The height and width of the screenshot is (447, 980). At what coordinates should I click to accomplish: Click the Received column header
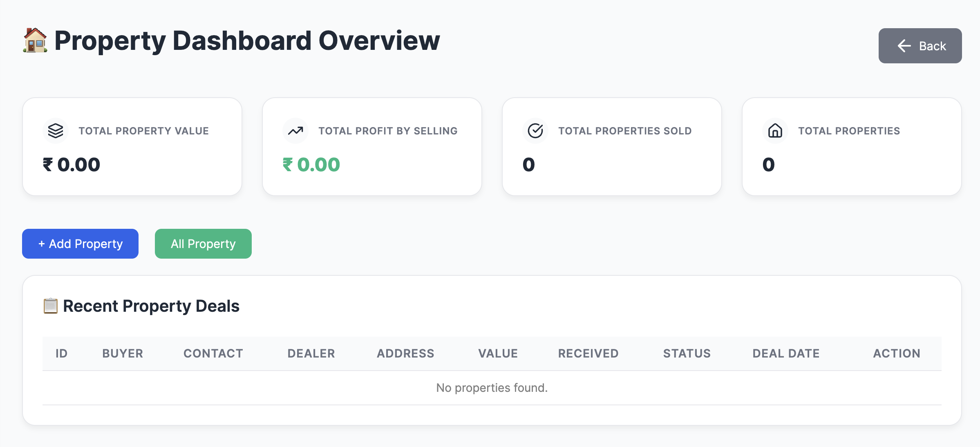point(588,353)
